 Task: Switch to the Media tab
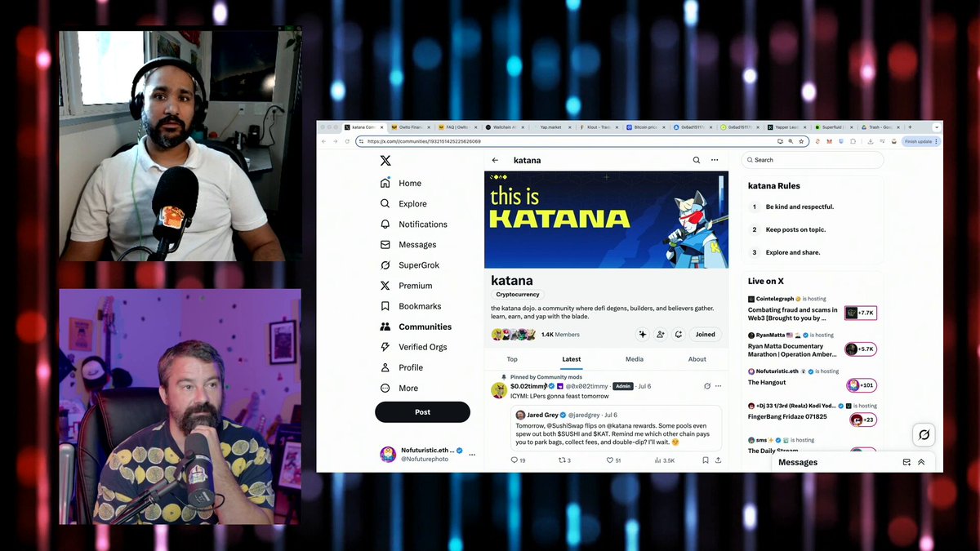coord(635,359)
